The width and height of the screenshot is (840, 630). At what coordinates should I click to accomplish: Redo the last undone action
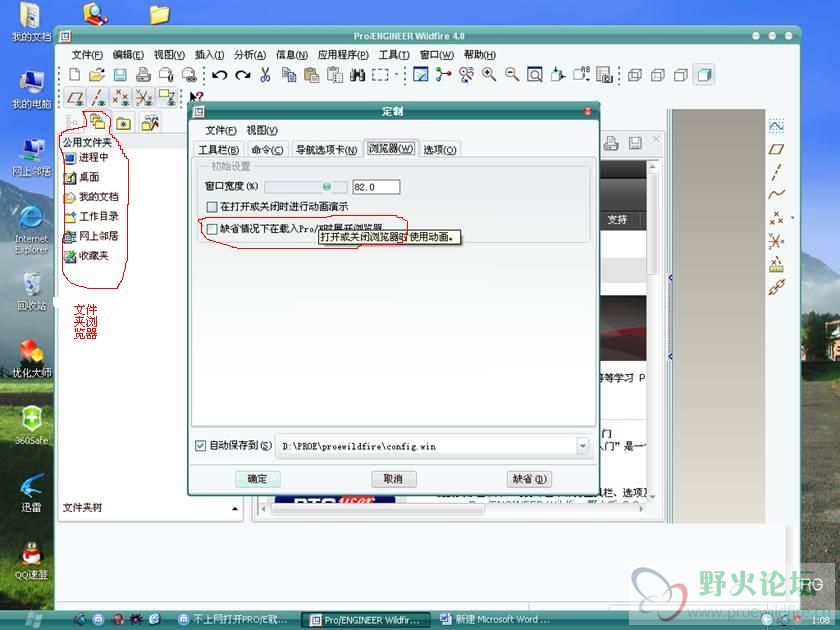[x=243, y=75]
